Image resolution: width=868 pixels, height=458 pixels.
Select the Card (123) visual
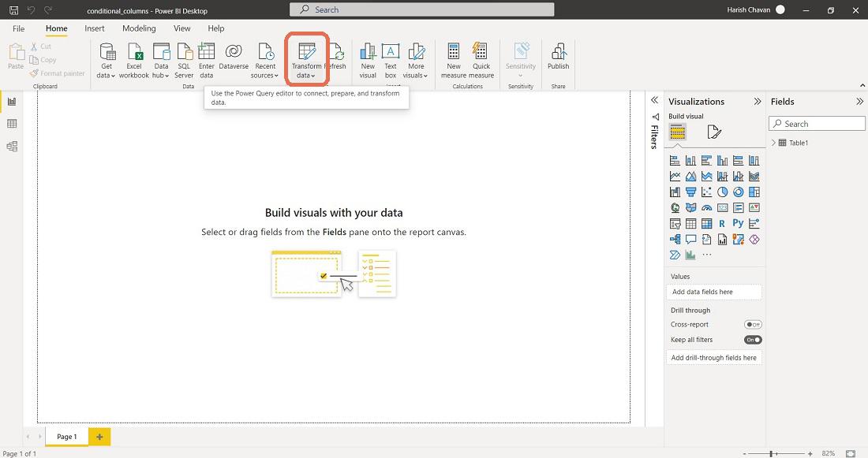pos(722,208)
